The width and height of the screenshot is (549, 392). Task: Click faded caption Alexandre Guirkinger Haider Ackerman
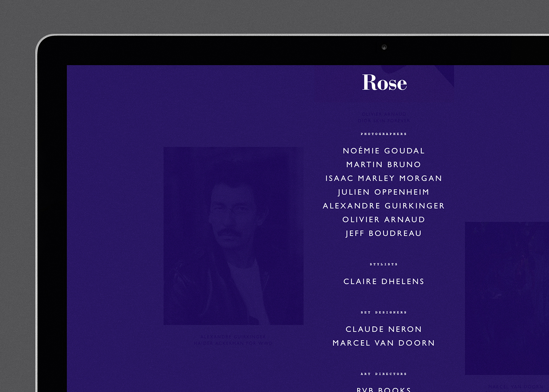(x=233, y=340)
